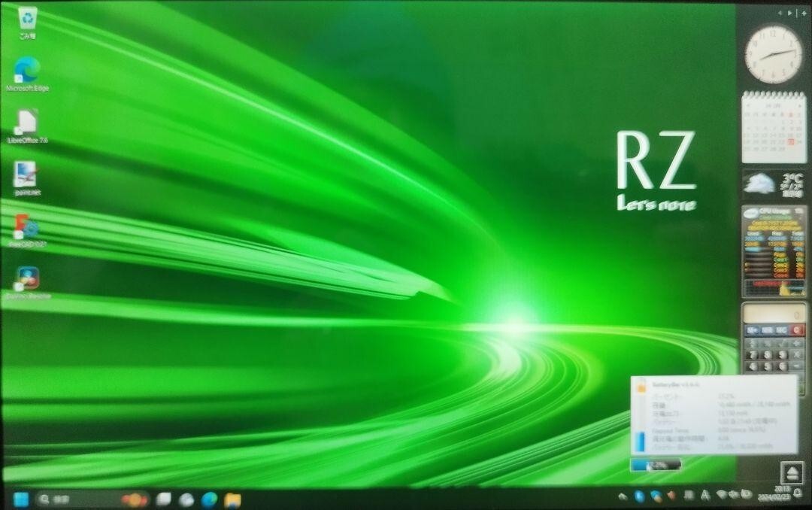Open the weather gadget showing 3°C
This screenshot has width=812, height=510.
(x=774, y=184)
